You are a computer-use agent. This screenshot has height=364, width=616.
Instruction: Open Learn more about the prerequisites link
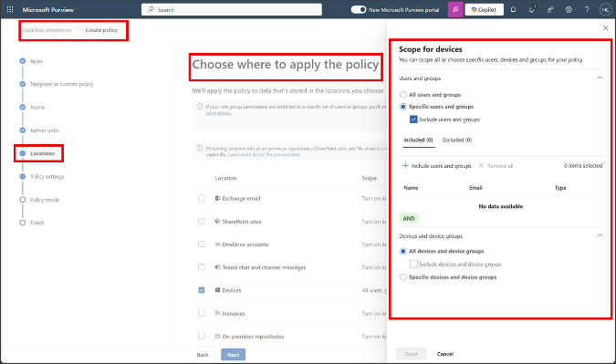[x=264, y=155]
